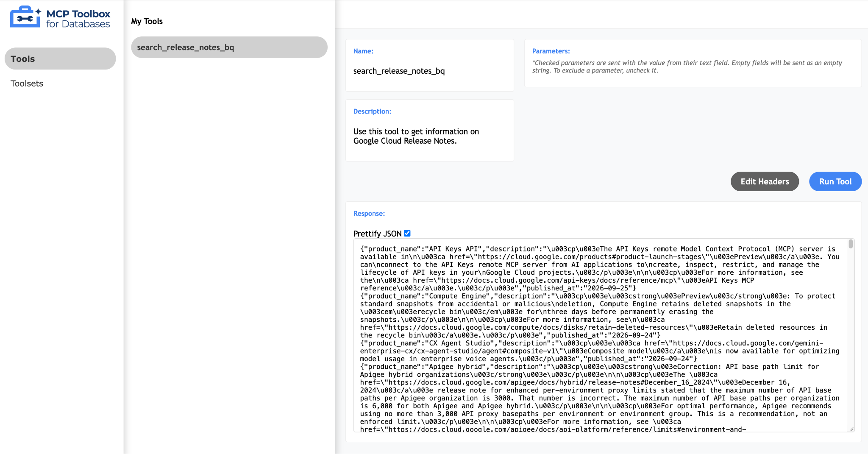Click the response box resize grip
Viewport: 868px width, 454px height.
851,429
